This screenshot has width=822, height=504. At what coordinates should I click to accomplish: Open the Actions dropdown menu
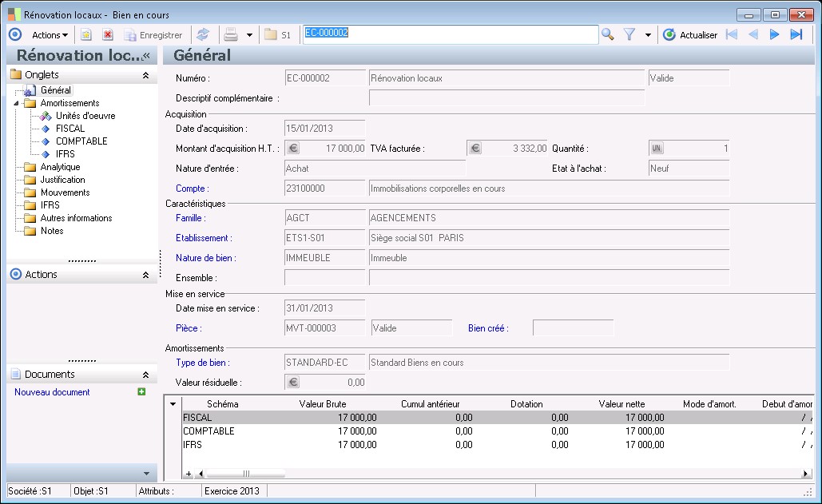tap(50, 35)
